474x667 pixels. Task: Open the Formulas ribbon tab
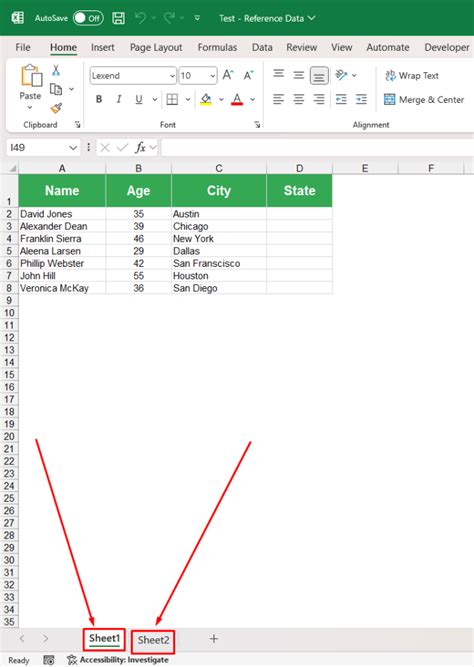click(217, 47)
